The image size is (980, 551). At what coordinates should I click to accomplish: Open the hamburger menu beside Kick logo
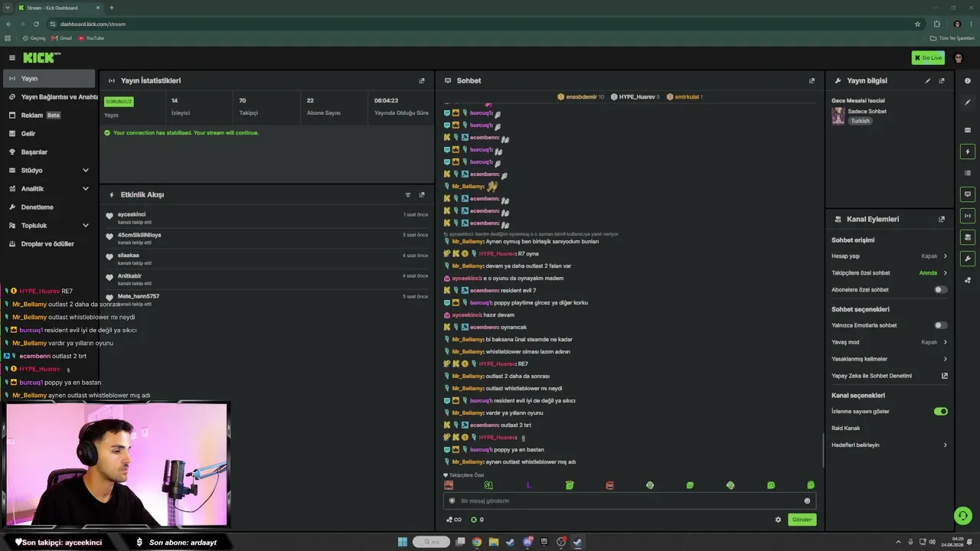click(x=11, y=57)
